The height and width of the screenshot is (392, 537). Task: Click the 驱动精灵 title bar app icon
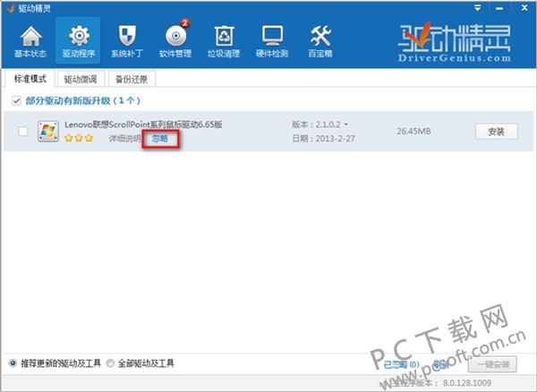tap(10, 8)
